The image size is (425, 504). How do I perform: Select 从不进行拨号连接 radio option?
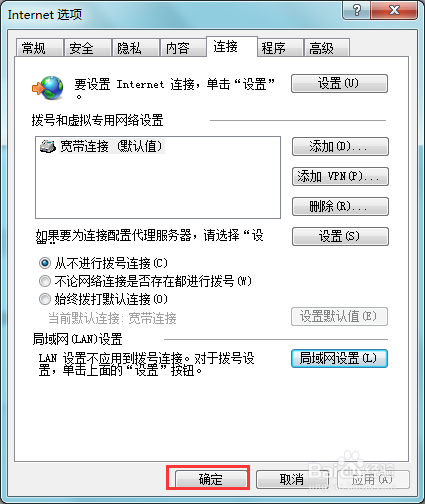tap(45, 263)
